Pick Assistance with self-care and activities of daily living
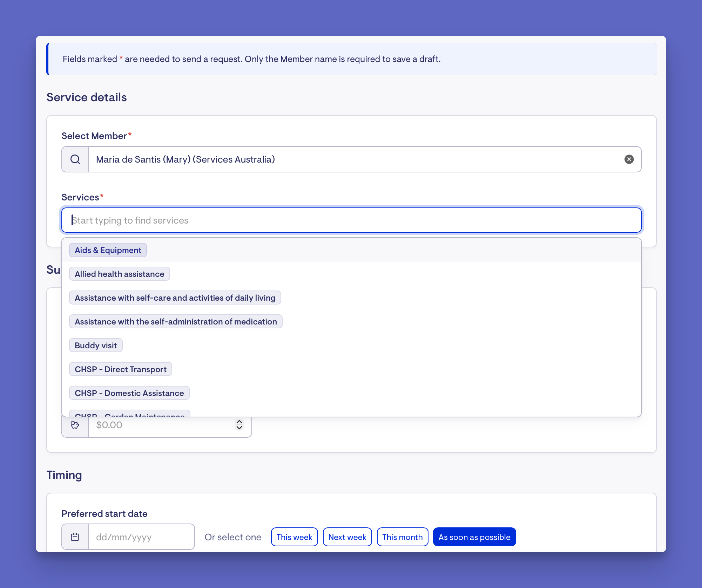The height and width of the screenshot is (588, 702). point(175,298)
